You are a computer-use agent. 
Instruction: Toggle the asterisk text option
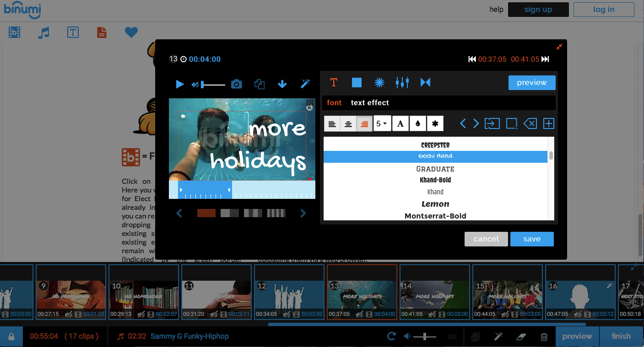(435, 124)
